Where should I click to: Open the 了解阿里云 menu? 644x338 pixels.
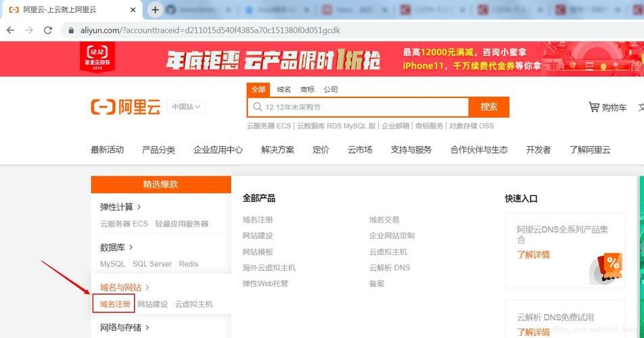point(590,149)
